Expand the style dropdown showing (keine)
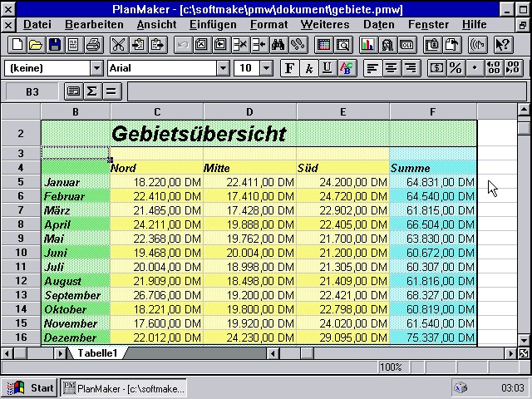The image size is (532, 399). point(96,68)
